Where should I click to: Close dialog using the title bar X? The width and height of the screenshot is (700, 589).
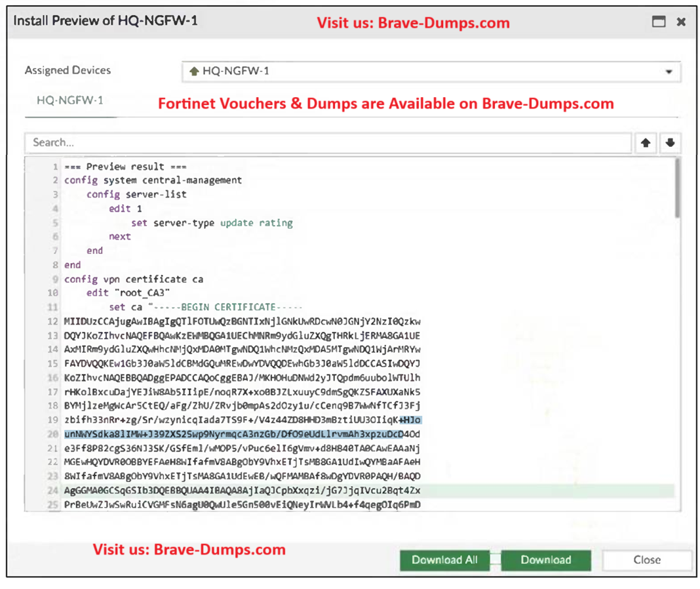[681, 22]
